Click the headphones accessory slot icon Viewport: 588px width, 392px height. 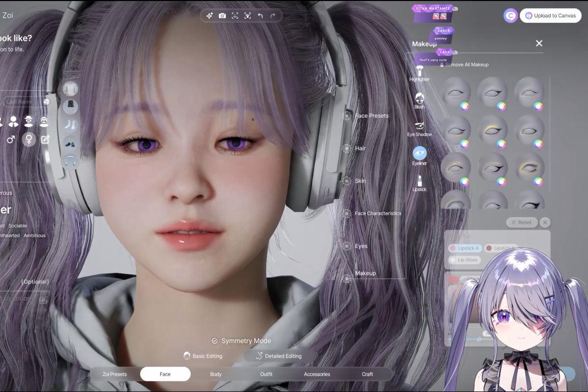tap(70, 161)
